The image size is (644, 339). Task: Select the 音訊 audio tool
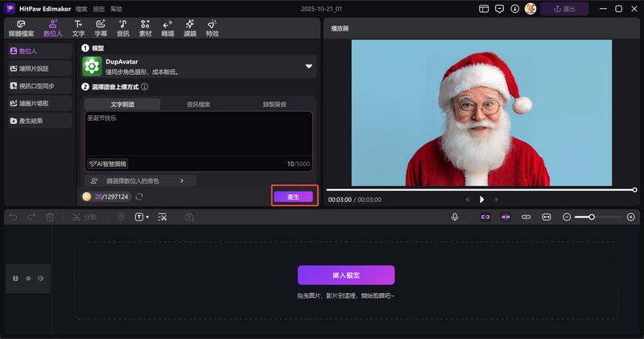point(122,28)
